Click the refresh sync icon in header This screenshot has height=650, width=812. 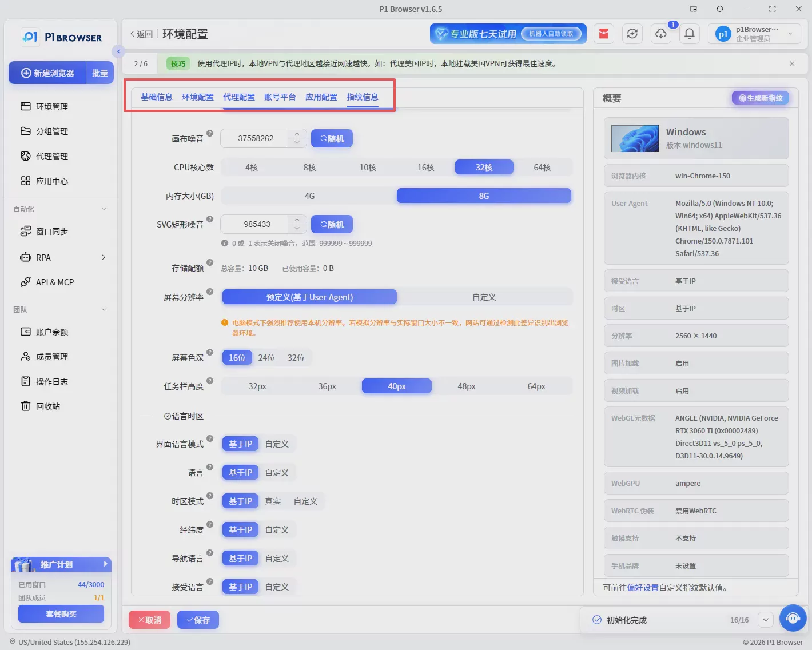(x=632, y=34)
